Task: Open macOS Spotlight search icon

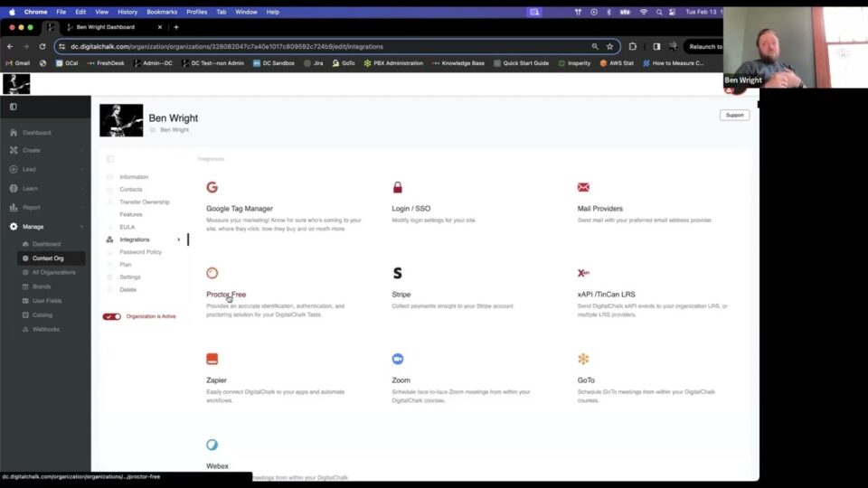Action: 659,12
